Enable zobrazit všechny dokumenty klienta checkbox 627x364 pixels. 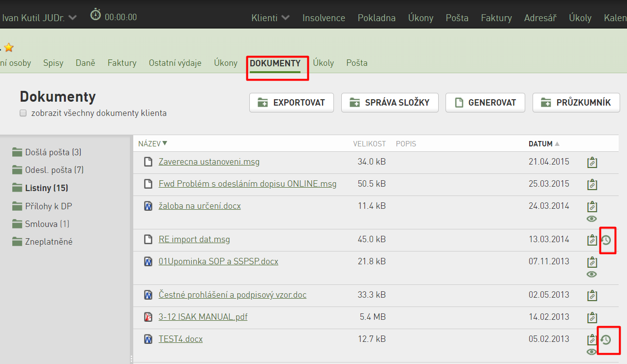click(23, 113)
